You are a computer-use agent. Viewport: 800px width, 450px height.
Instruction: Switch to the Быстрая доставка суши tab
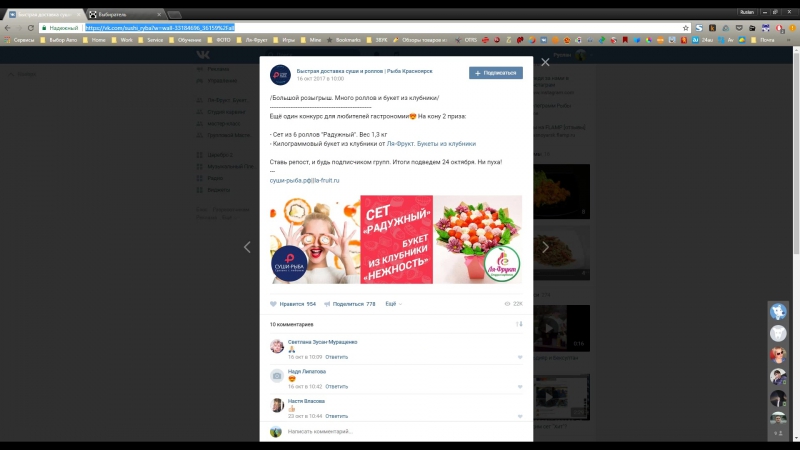pos(44,14)
